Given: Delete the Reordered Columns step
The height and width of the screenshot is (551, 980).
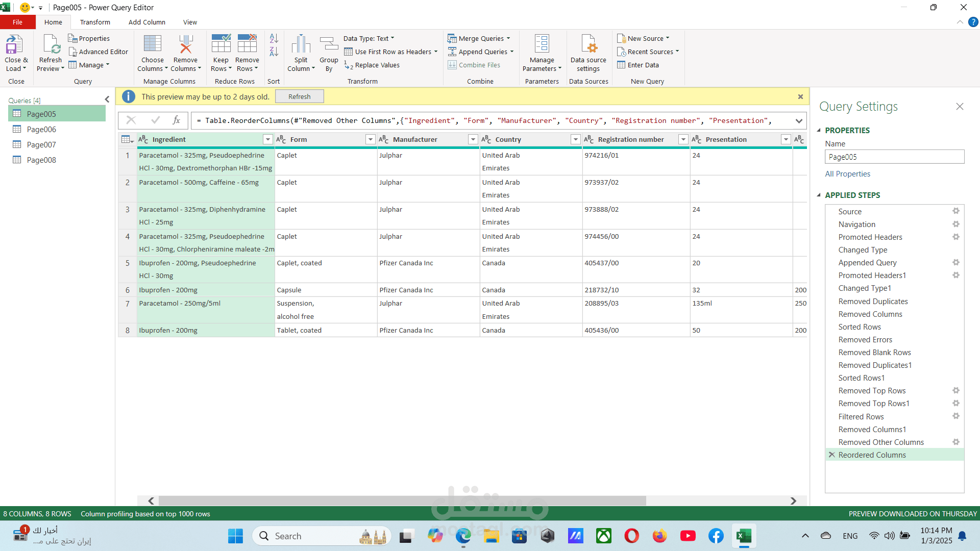Looking at the screenshot, I should click(832, 455).
